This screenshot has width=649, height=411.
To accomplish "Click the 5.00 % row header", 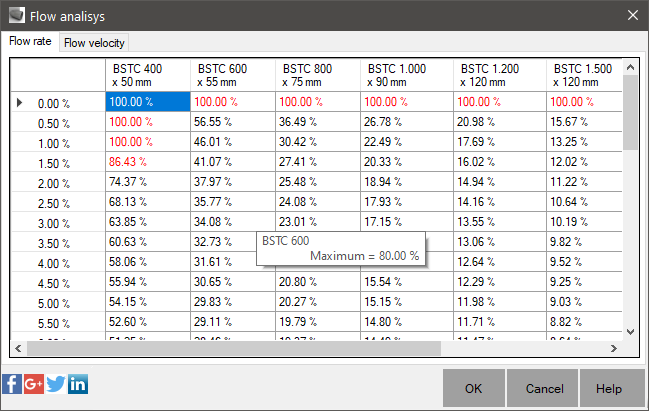I will (x=58, y=302).
